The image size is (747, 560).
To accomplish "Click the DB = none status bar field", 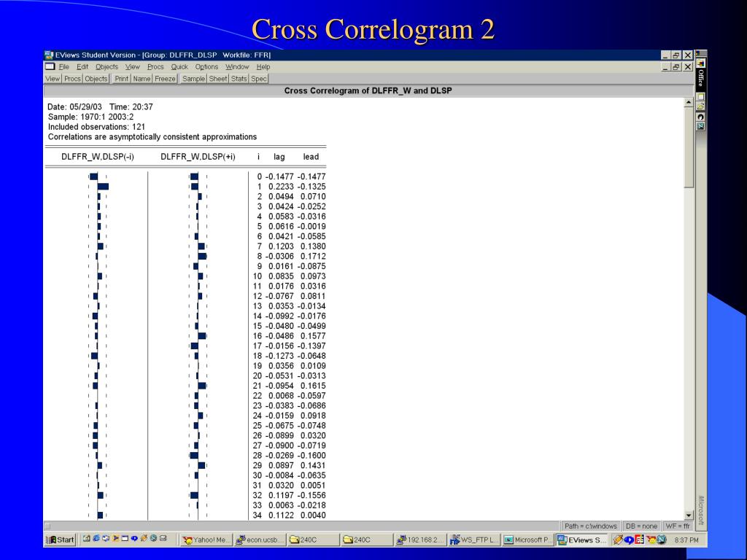I will [x=641, y=526].
